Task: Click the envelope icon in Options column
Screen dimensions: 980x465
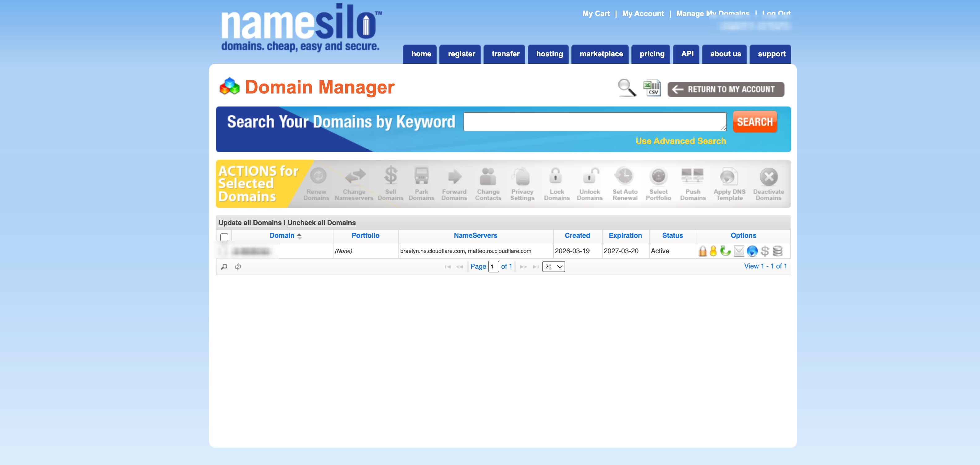Action: point(739,251)
